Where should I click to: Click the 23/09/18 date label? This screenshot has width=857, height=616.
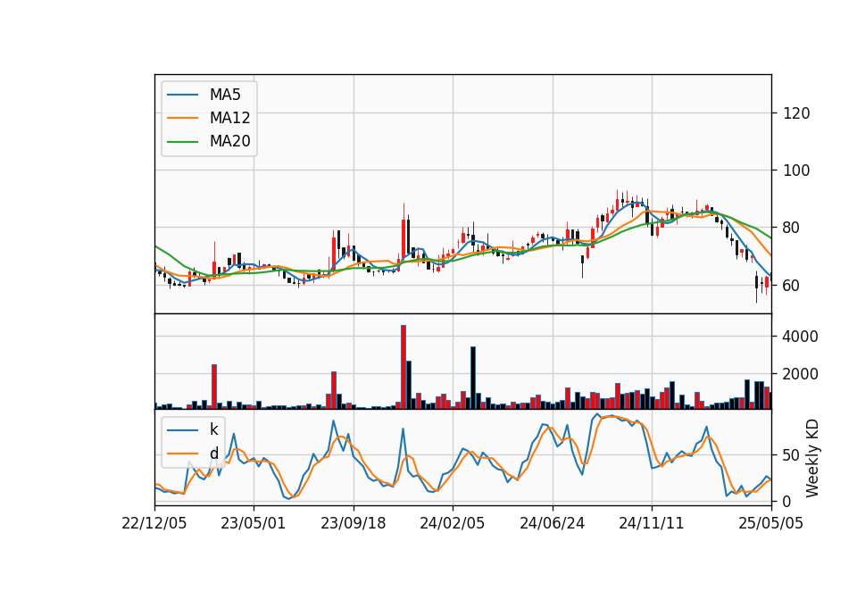coord(354,523)
